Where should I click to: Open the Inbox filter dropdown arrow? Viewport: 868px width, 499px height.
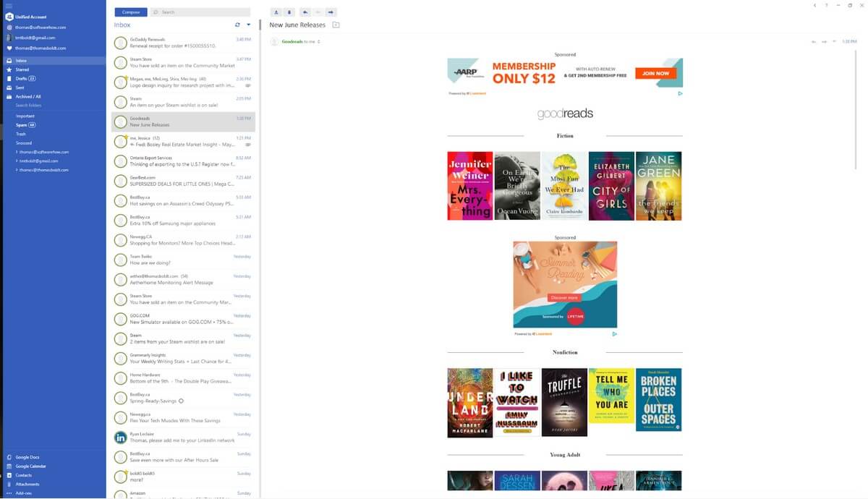tap(248, 25)
